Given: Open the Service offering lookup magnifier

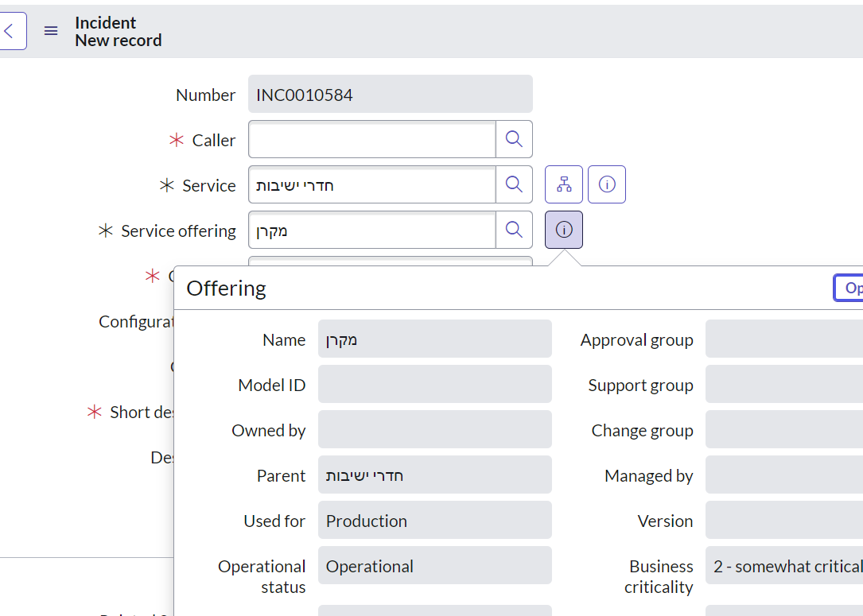Looking at the screenshot, I should point(514,229).
